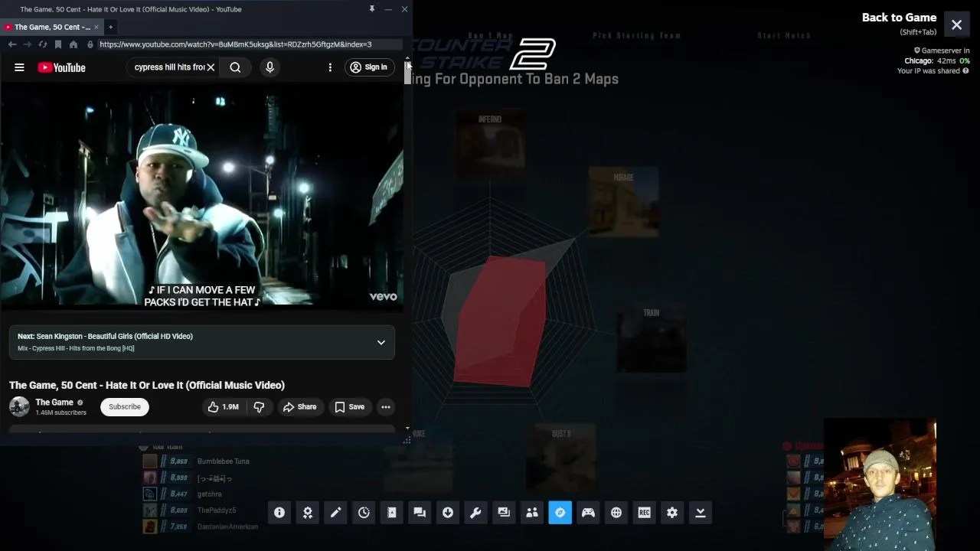980x551 pixels.
Task: Save the video to a playlist
Action: (349, 407)
